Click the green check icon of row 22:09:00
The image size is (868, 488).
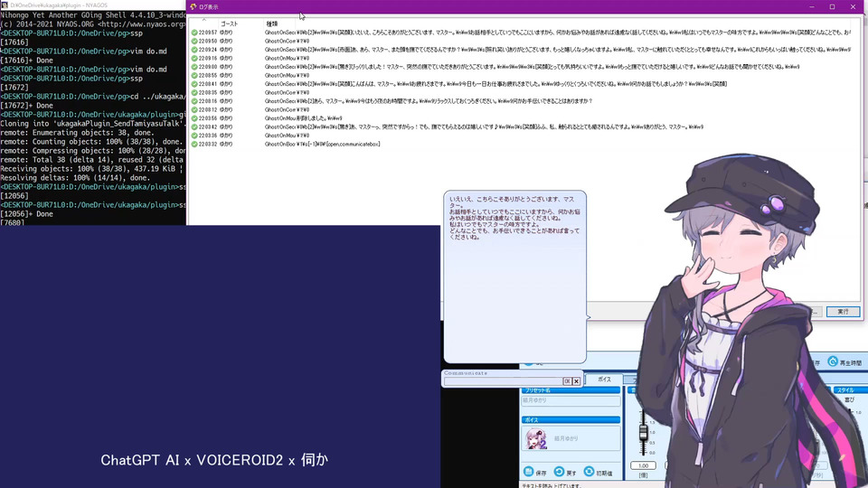point(194,67)
